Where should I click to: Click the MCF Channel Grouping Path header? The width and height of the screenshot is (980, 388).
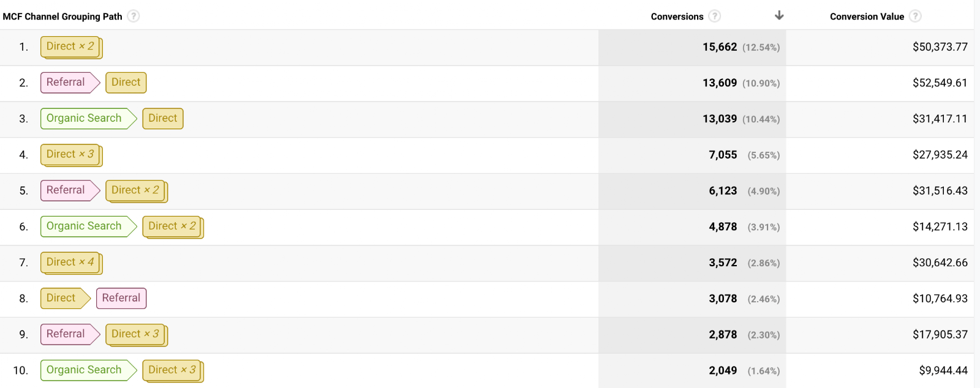[x=62, y=17]
